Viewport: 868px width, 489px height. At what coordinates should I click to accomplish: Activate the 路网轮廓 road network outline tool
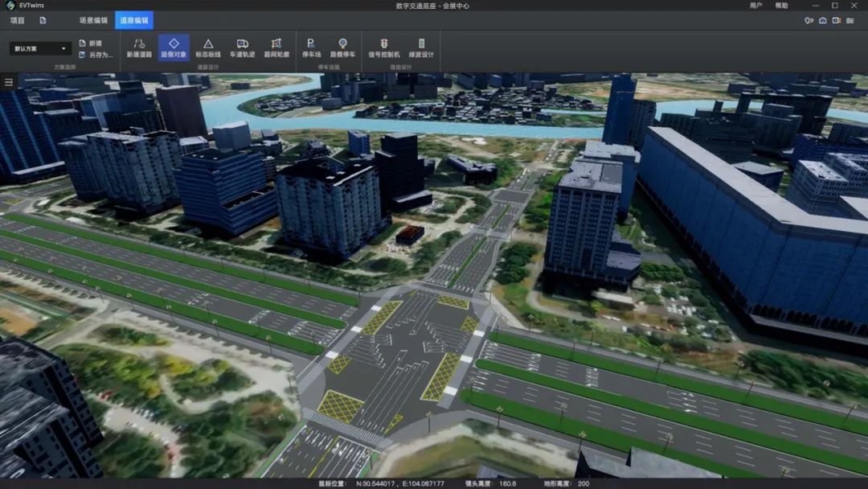[276, 47]
